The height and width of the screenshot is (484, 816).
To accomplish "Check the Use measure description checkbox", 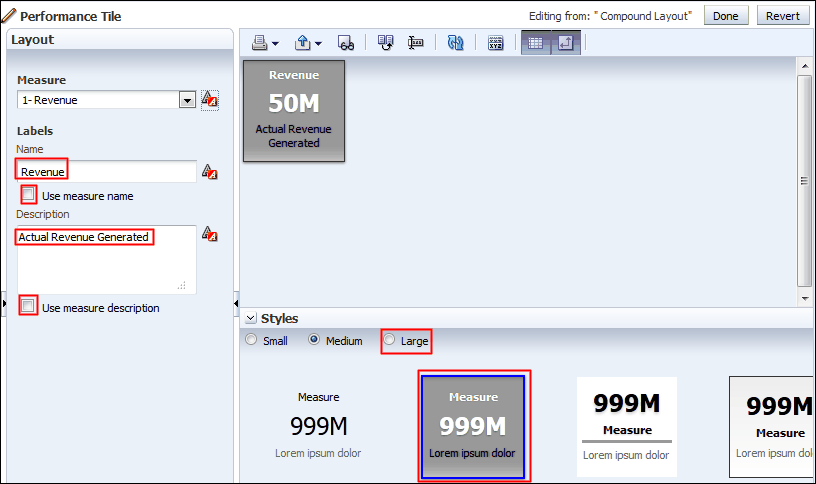I will [x=28, y=305].
